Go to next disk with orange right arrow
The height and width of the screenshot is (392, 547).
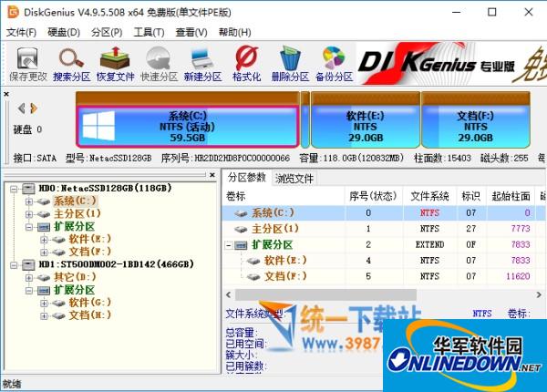tap(34, 108)
